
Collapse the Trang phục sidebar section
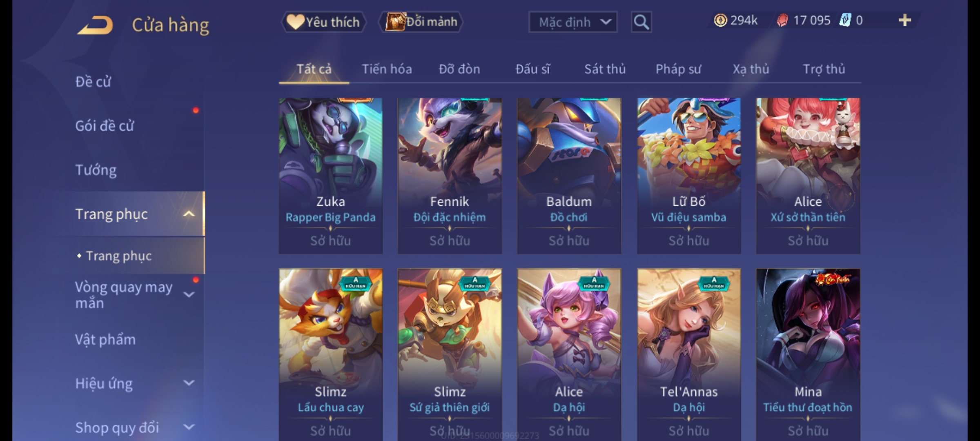(189, 214)
